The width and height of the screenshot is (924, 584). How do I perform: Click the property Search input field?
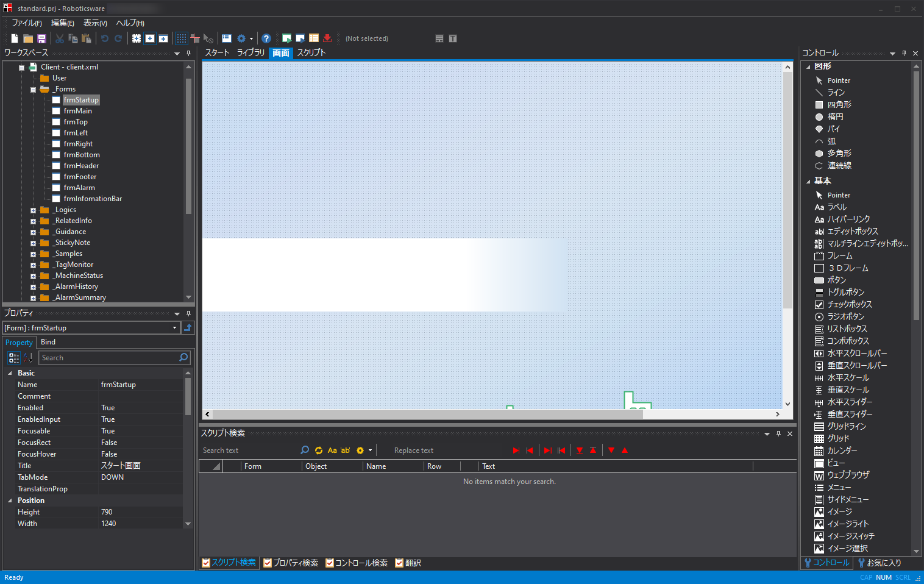coord(108,358)
